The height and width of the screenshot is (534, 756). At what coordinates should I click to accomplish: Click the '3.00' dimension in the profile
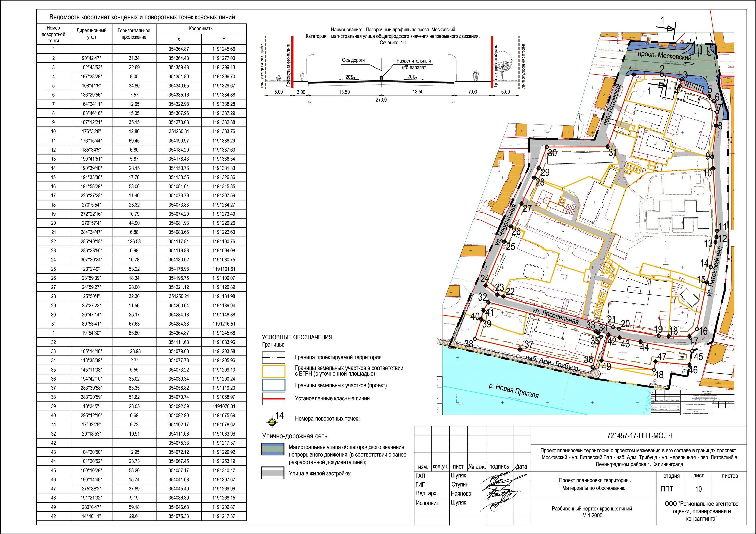(x=301, y=92)
